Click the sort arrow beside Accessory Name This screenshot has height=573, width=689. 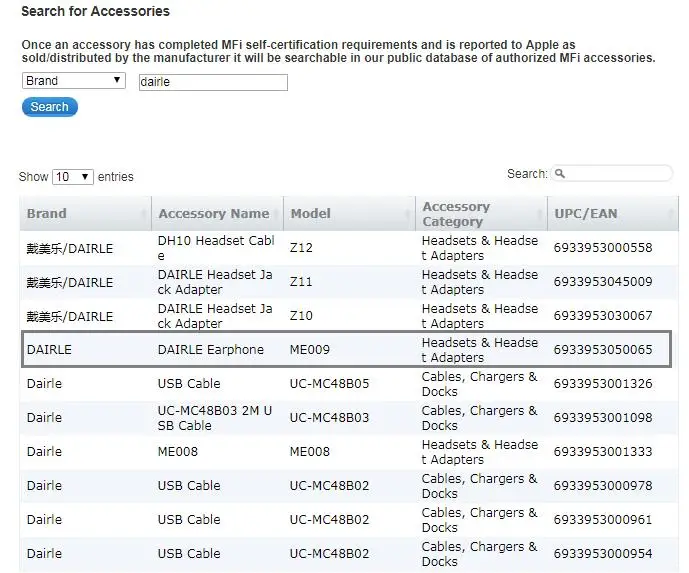click(x=276, y=214)
